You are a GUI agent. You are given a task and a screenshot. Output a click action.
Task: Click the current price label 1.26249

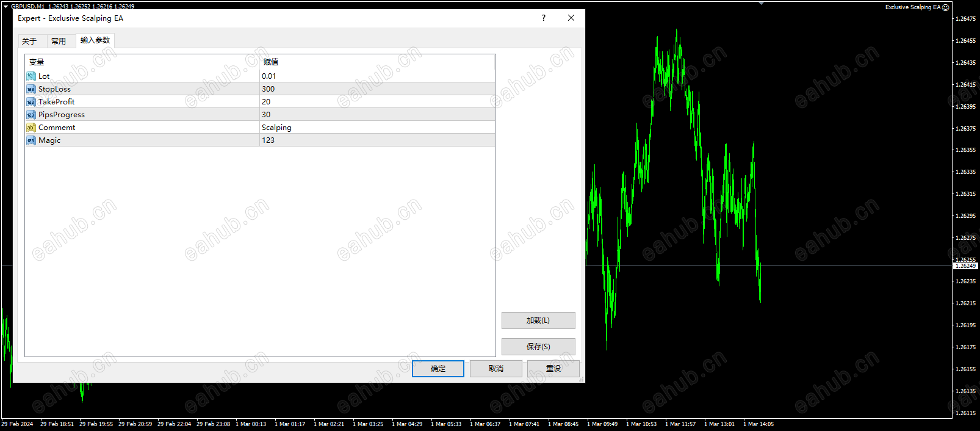pyautogui.click(x=966, y=266)
